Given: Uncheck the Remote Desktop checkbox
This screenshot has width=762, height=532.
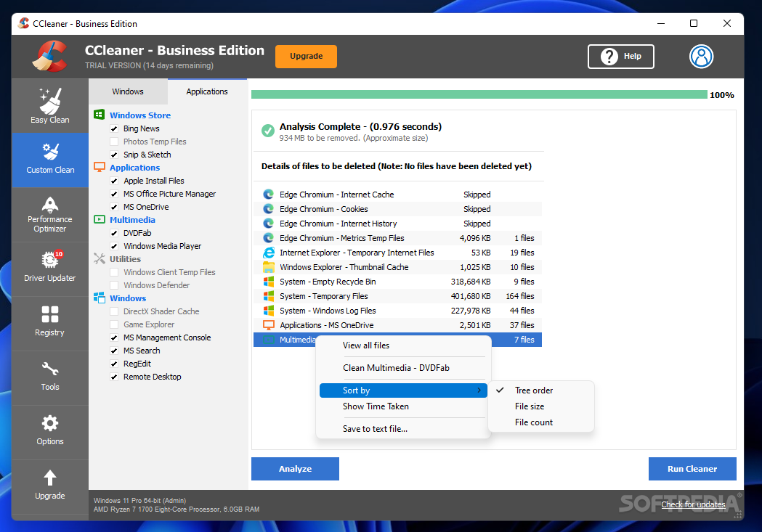Looking at the screenshot, I should [114, 377].
